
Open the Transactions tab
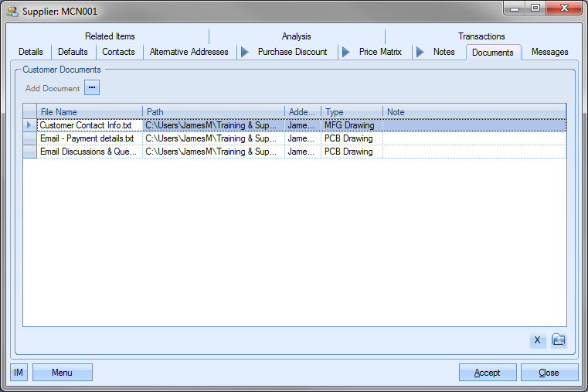(481, 36)
